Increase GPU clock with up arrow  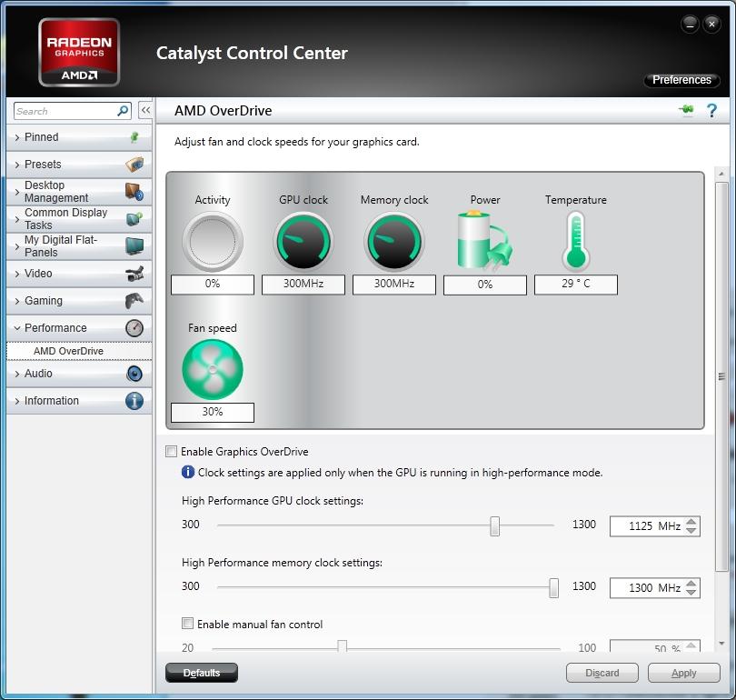691,522
